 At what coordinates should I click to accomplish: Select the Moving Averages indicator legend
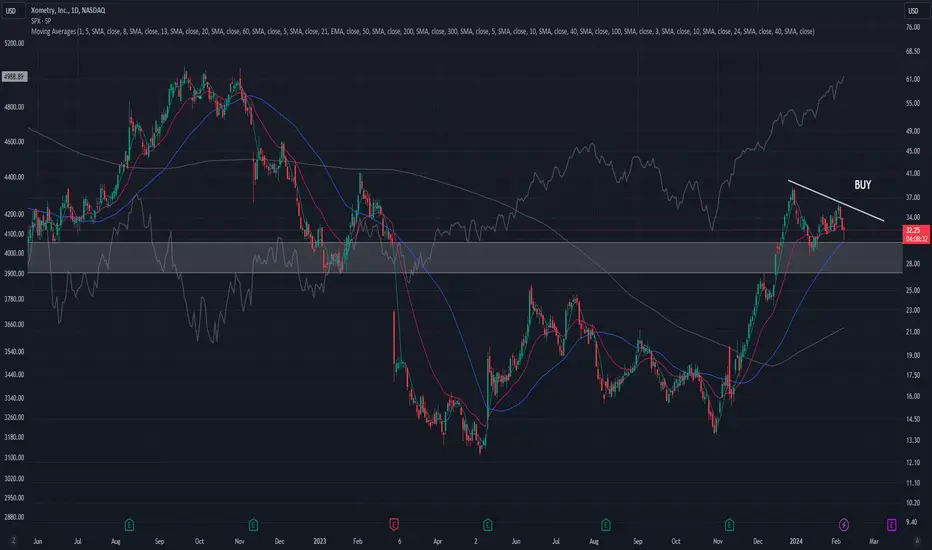422,32
